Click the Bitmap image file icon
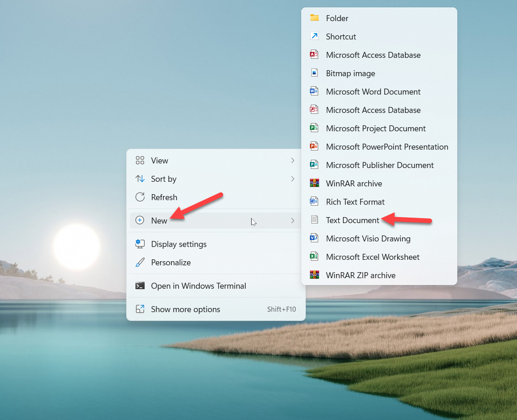517x420 pixels. tap(314, 73)
